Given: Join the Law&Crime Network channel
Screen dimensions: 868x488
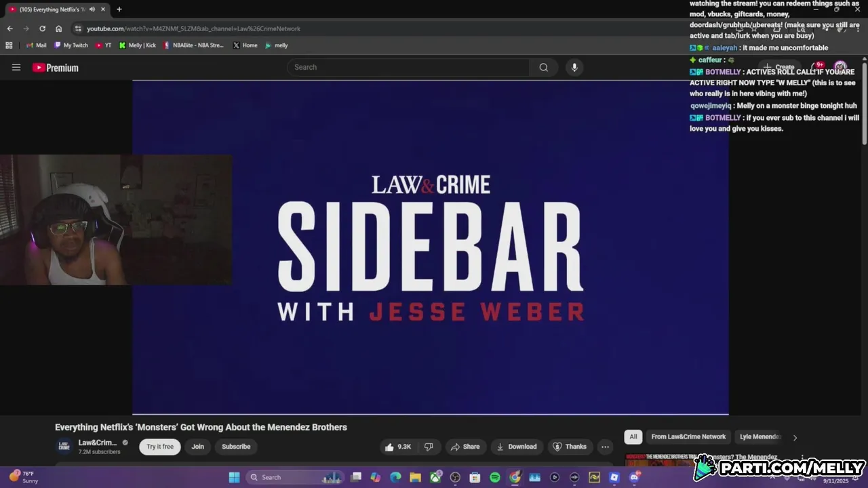Looking at the screenshot, I should pyautogui.click(x=197, y=447).
